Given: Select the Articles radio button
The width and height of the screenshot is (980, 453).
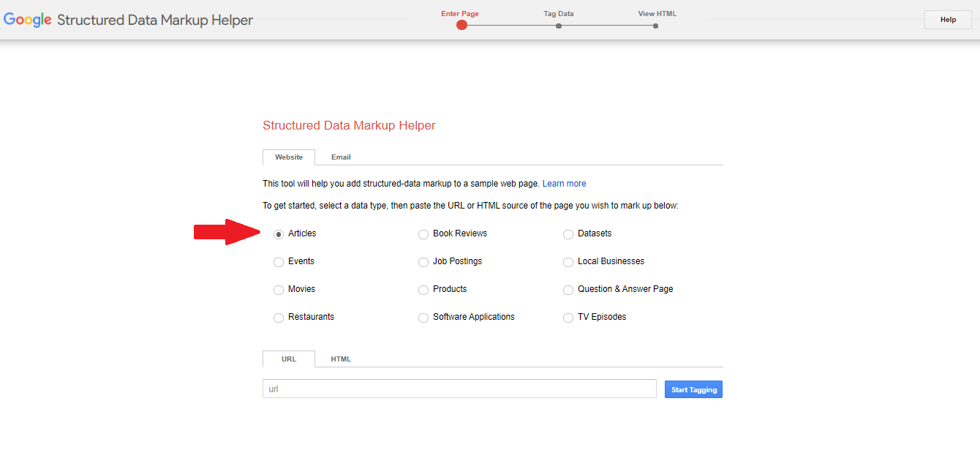Looking at the screenshot, I should tap(279, 234).
